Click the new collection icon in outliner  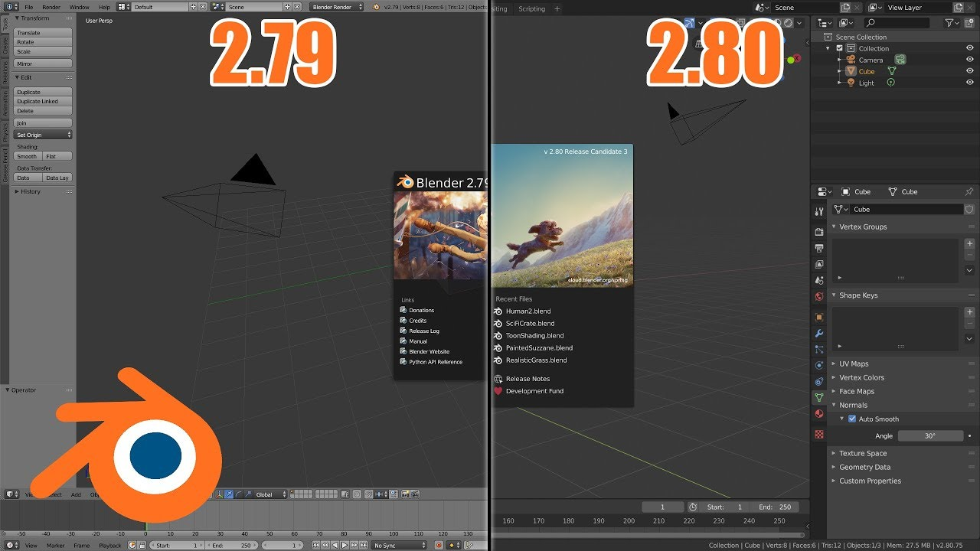(970, 23)
